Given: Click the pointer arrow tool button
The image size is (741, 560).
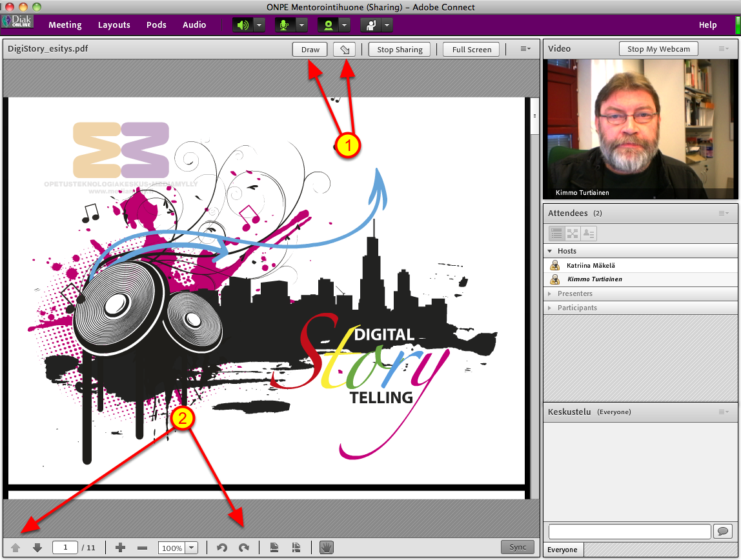Looking at the screenshot, I should click(x=345, y=50).
